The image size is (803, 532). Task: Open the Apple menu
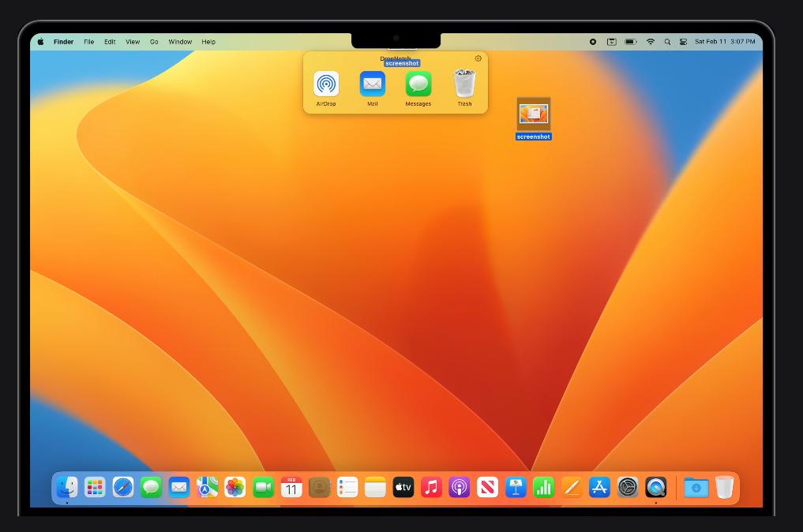point(41,42)
